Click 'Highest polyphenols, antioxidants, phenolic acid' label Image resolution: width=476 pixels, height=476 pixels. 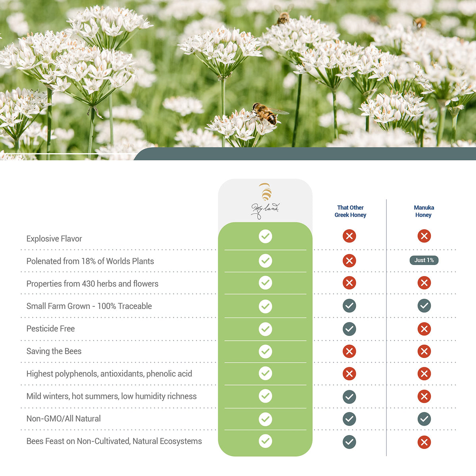(x=109, y=374)
